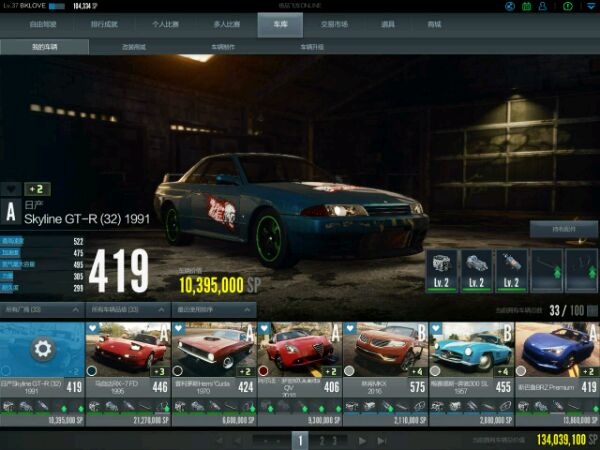Viewport: 600px width, 450px height.
Task: Select the BRZ Premium car thumbnail
Action: 558,350
